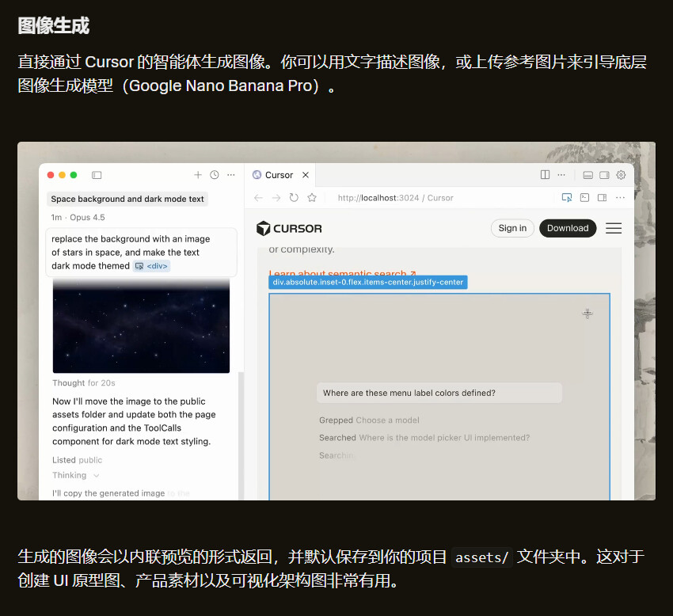
Task: Select the Cursor browser tab
Action: click(x=280, y=175)
